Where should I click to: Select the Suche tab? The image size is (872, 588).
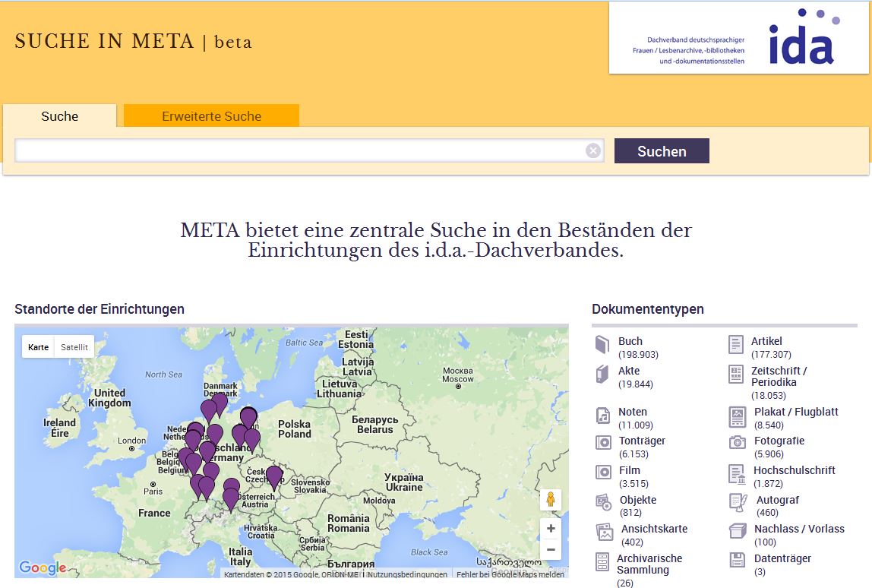point(60,116)
